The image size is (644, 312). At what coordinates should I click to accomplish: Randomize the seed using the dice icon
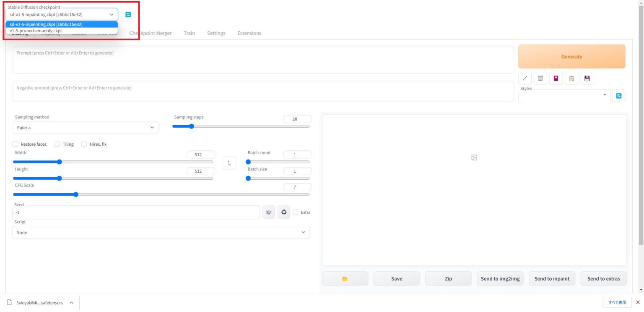(269, 212)
